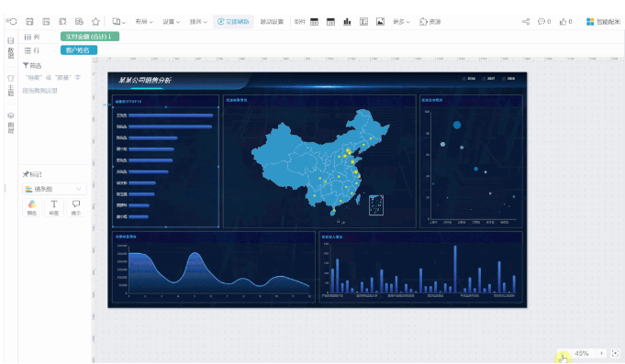The image size is (625, 364).
Task: Select the 2016 year radio in dashboard
Action: point(469,79)
